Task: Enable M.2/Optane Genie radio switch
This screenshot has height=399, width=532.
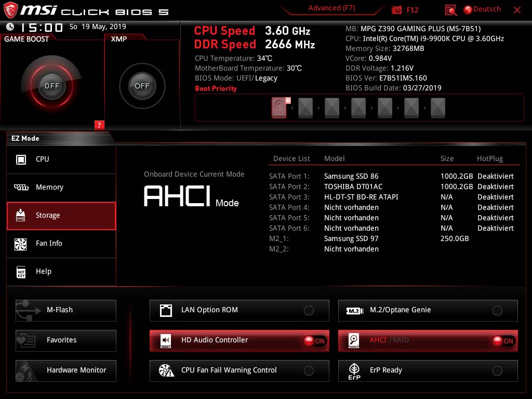Action: [497, 311]
